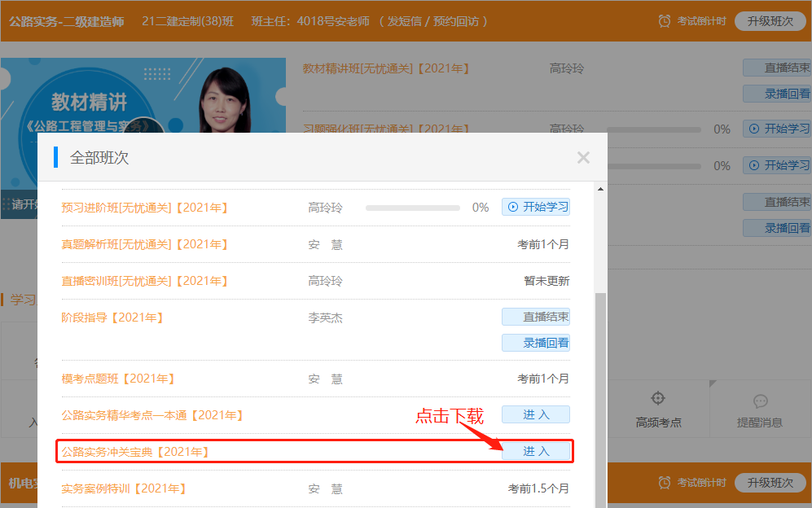Open the 提醒消息 chat bubble icon
Image resolution: width=812 pixels, height=508 pixels.
[x=760, y=401]
